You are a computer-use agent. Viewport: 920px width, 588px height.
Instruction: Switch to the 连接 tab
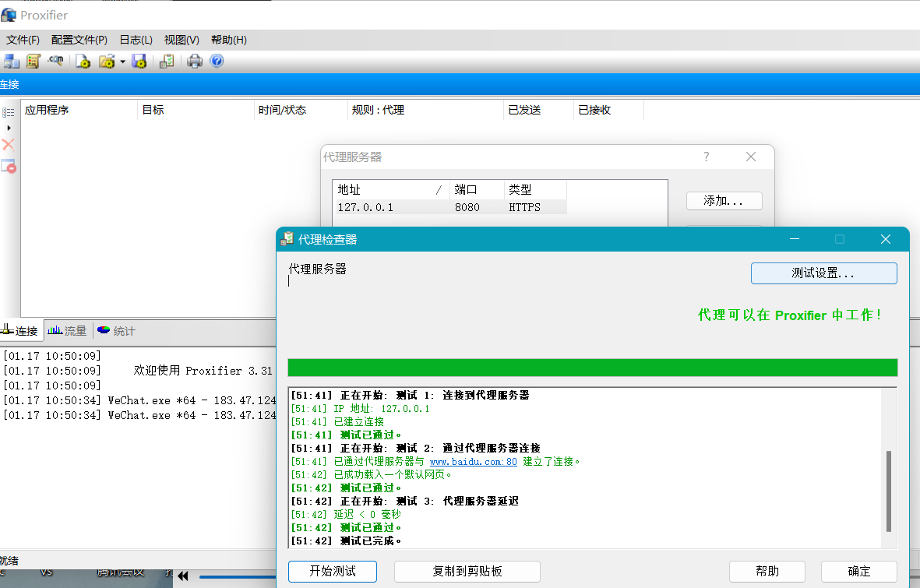[x=20, y=331]
